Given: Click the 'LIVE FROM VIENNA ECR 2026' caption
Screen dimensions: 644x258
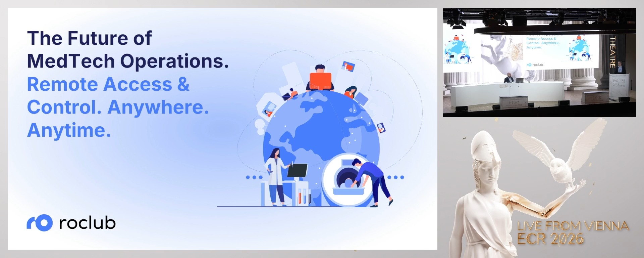Looking at the screenshot, I should 572,232.
